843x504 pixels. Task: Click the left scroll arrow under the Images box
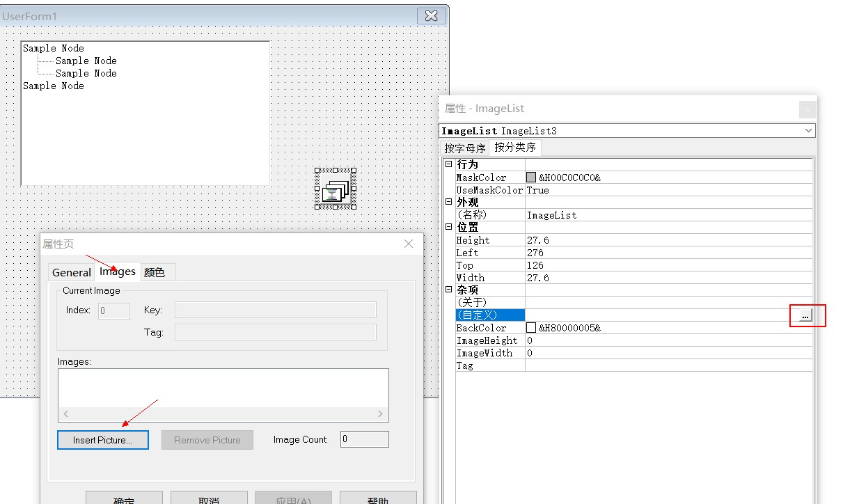pyautogui.click(x=65, y=414)
